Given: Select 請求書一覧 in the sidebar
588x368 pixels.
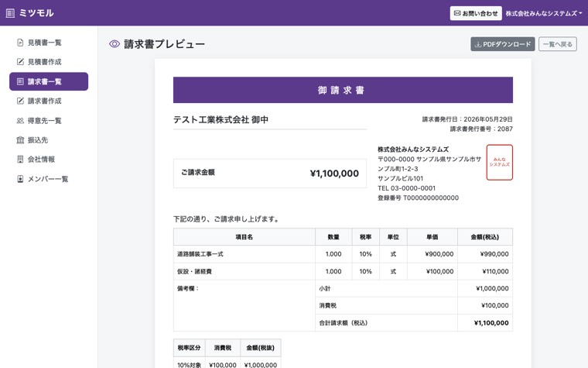Looking at the screenshot, I should (49, 81).
